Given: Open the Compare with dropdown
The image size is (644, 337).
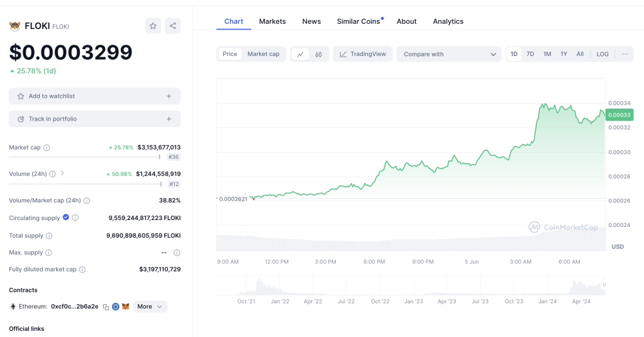Looking at the screenshot, I should point(449,54).
